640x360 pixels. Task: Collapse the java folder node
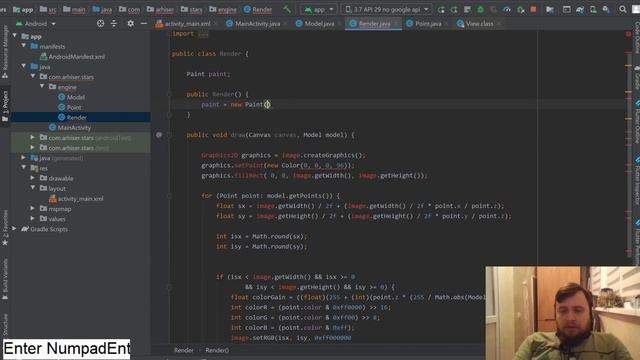24,66
